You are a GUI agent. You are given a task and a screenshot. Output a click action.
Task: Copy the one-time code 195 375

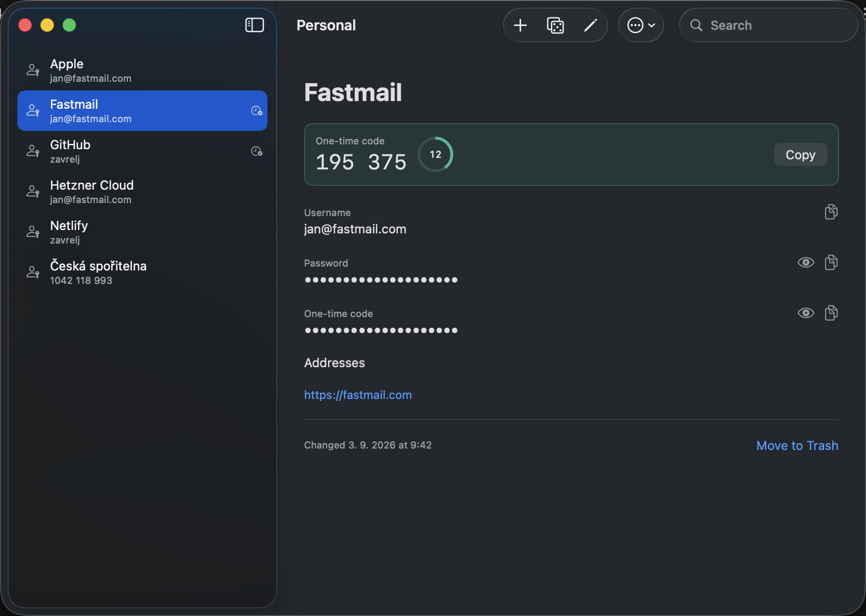click(801, 154)
